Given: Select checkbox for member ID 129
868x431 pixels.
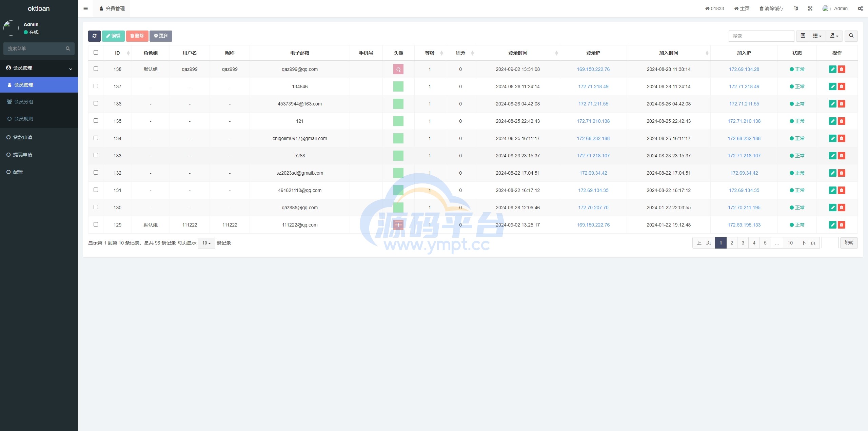Looking at the screenshot, I should pyautogui.click(x=96, y=224).
